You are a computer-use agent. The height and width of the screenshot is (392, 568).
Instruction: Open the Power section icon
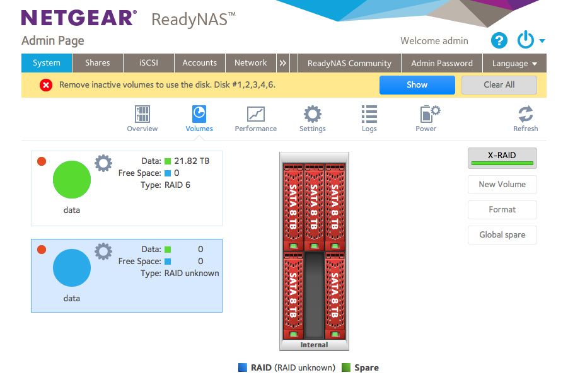click(426, 118)
